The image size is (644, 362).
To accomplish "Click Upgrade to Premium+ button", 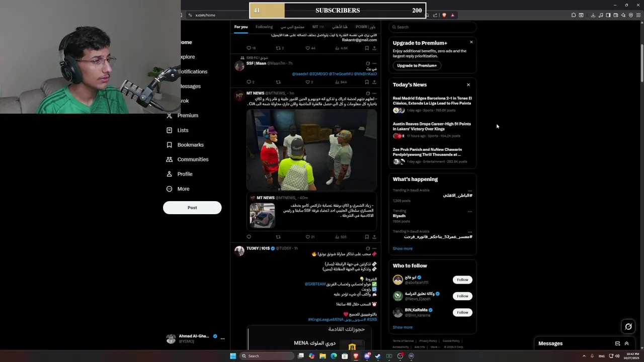I will [417, 65].
